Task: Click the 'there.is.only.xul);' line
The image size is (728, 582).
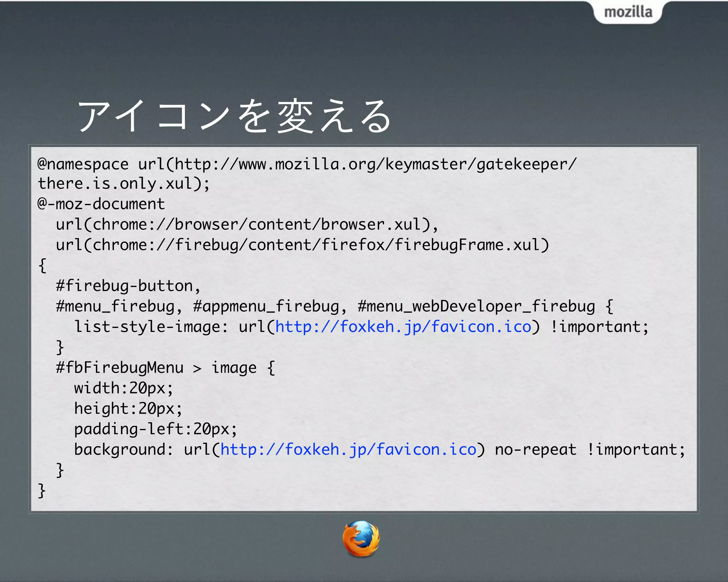Action: (x=124, y=184)
